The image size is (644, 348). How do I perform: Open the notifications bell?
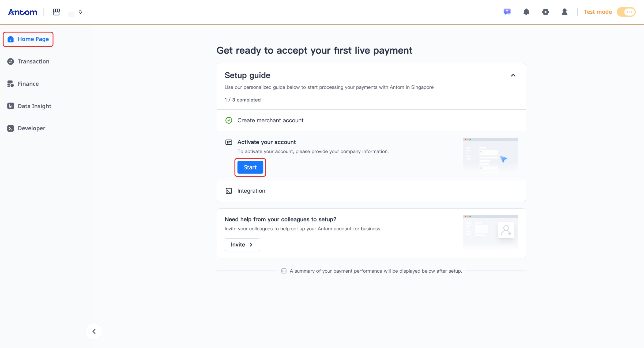526,12
